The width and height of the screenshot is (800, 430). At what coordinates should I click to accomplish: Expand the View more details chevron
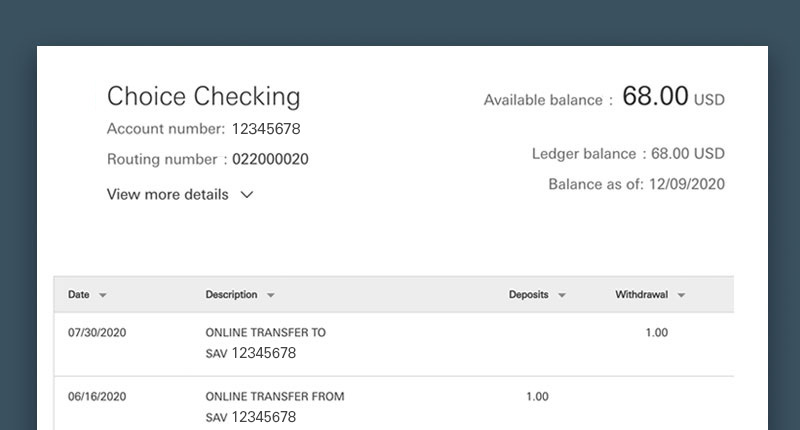tap(247, 194)
